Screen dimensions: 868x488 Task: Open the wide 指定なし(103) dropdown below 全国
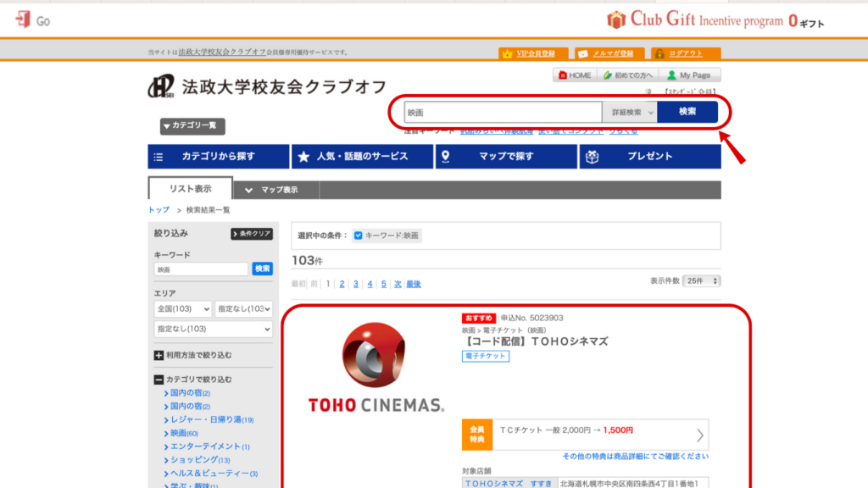[x=213, y=330]
